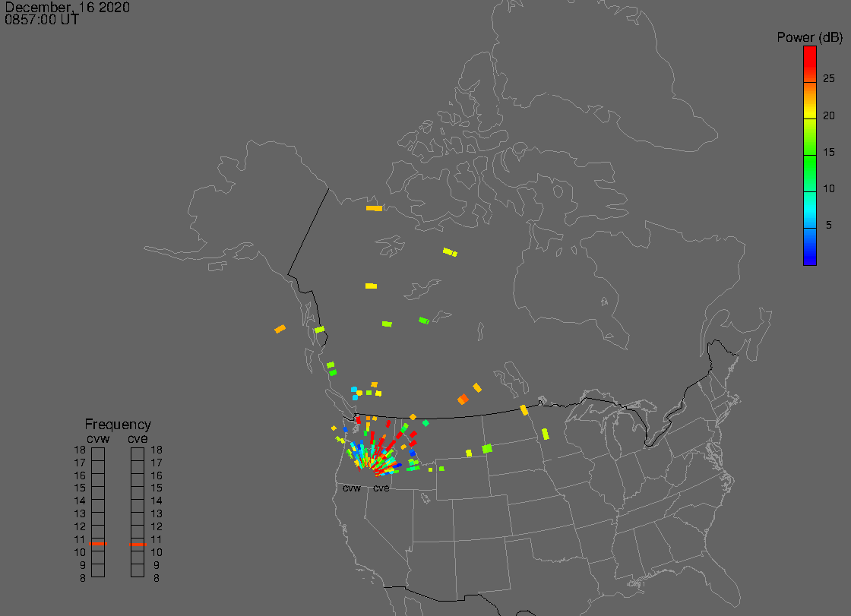Select the red top segment of power colorbar

click(810, 65)
